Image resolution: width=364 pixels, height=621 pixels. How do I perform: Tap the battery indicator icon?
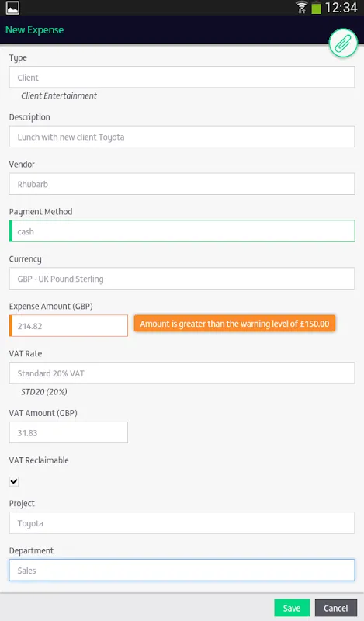tap(316, 8)
